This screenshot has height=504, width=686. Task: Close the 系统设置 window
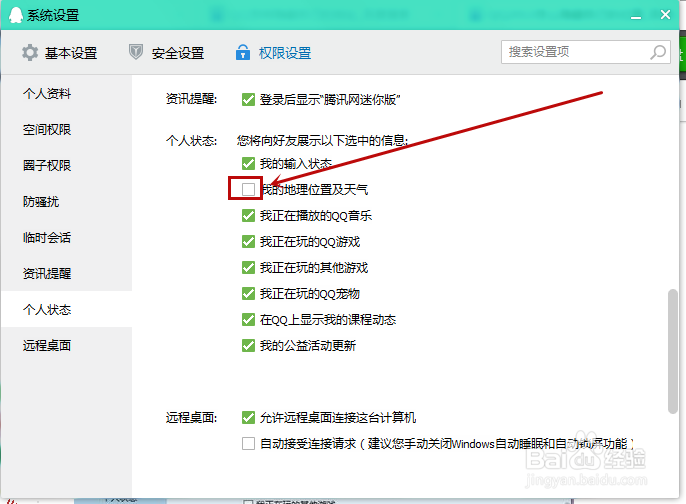665,15
